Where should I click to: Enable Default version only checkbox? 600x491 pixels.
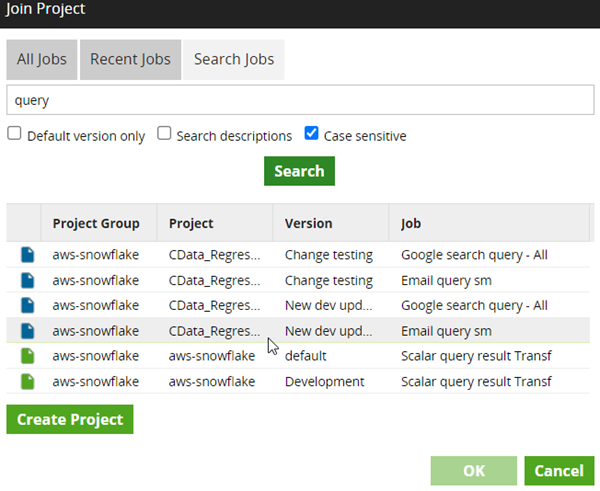click(x=14, y=134)
